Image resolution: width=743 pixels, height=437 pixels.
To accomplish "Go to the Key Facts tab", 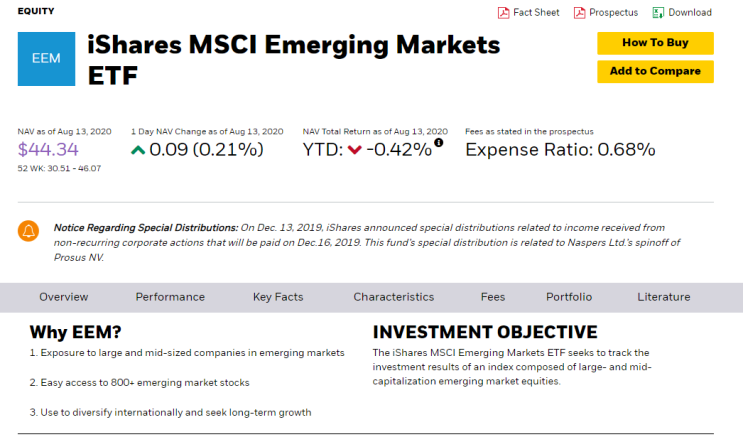I will (x=278, y=297).
